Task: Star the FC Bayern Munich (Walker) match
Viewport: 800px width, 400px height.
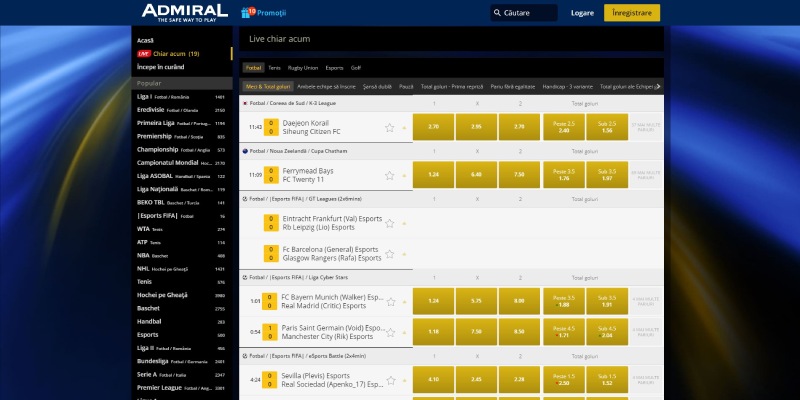Action: pyautogui.click(x=391, y=302)
